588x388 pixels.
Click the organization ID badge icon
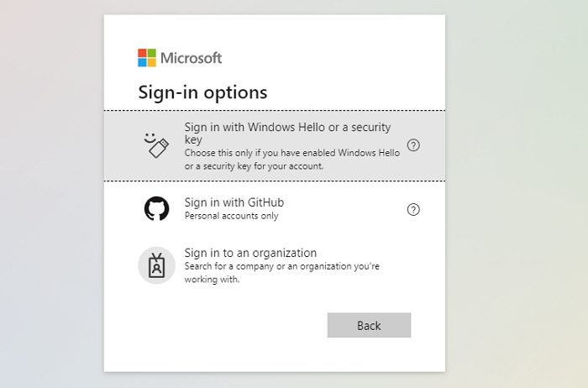click(x=156, y=265)
